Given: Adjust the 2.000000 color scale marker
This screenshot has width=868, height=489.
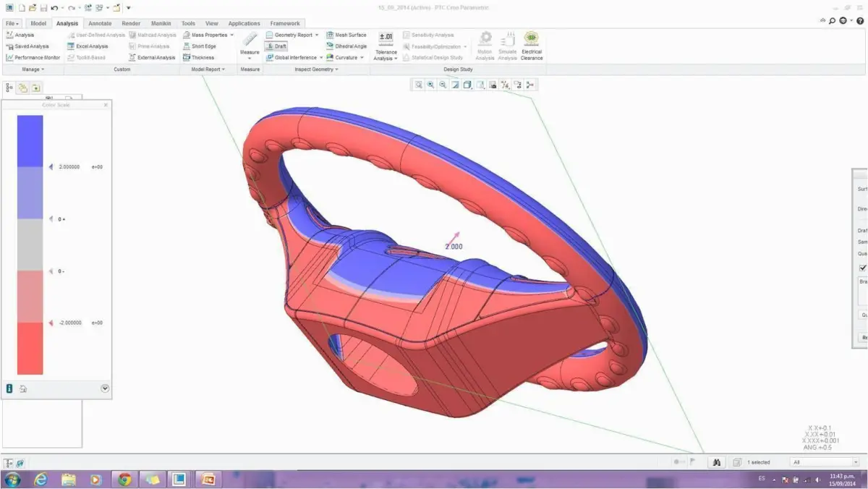Looking at the screenshot, I should [51, 167].
